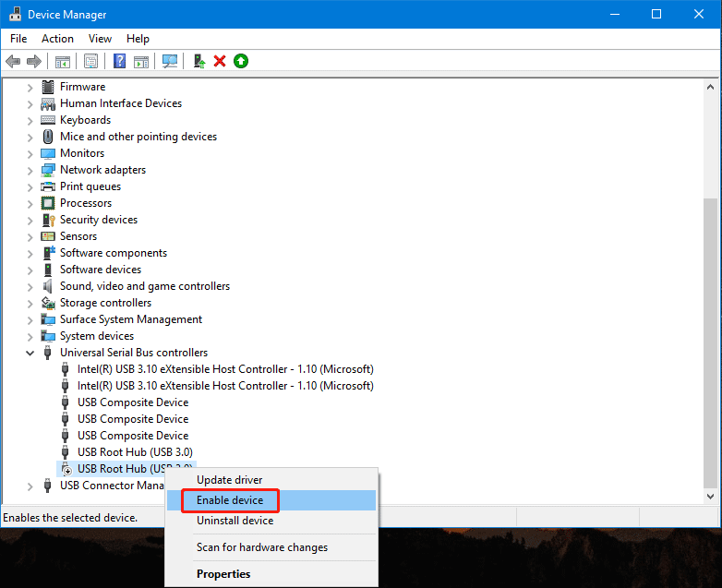
Task: Expand the USB Connector Managers node
Action: (30, 486)
